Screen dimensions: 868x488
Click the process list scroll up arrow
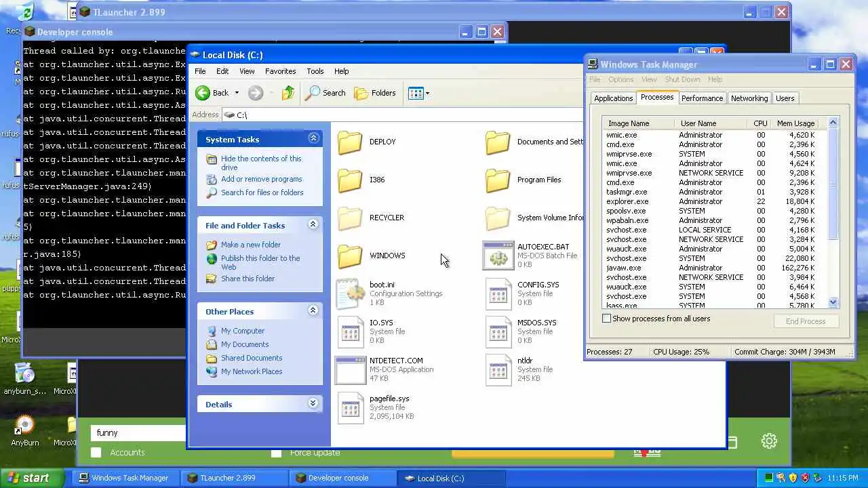(833, 123)
